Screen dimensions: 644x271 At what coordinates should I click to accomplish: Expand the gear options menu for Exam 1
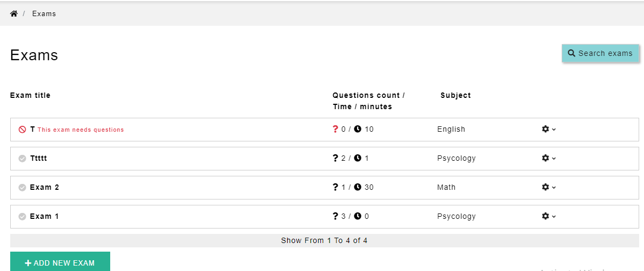pyautogui.click(x=548, y=216)
